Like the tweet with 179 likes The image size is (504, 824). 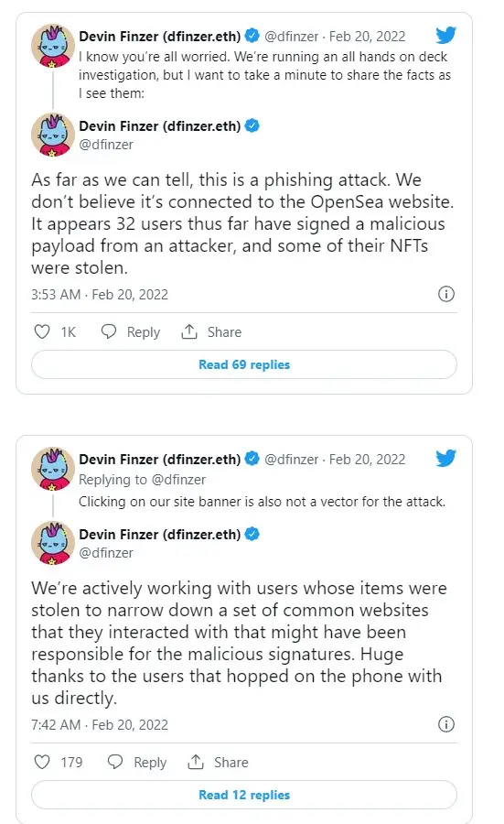42,762
